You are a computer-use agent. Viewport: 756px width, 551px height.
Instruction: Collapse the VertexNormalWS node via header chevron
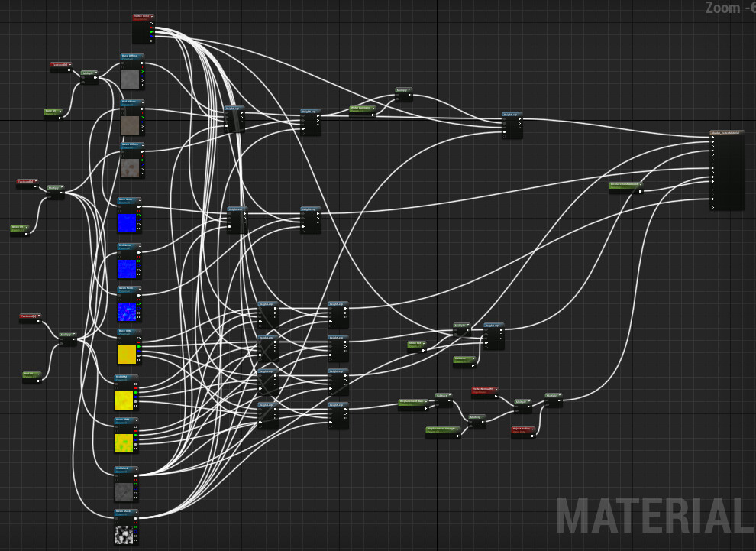point(496,389)
